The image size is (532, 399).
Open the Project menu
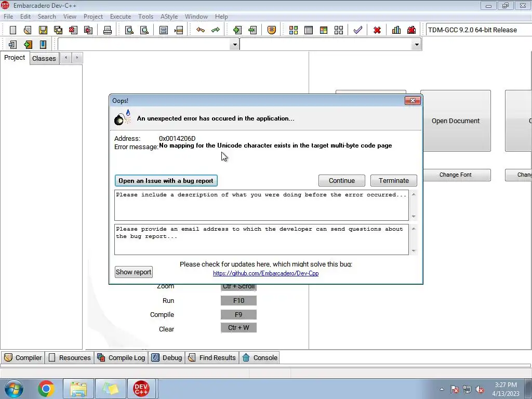[x=93, y=16]
